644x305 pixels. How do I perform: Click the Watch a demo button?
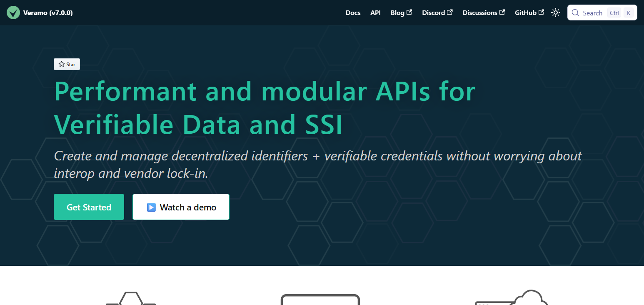[x=181, y=207]
